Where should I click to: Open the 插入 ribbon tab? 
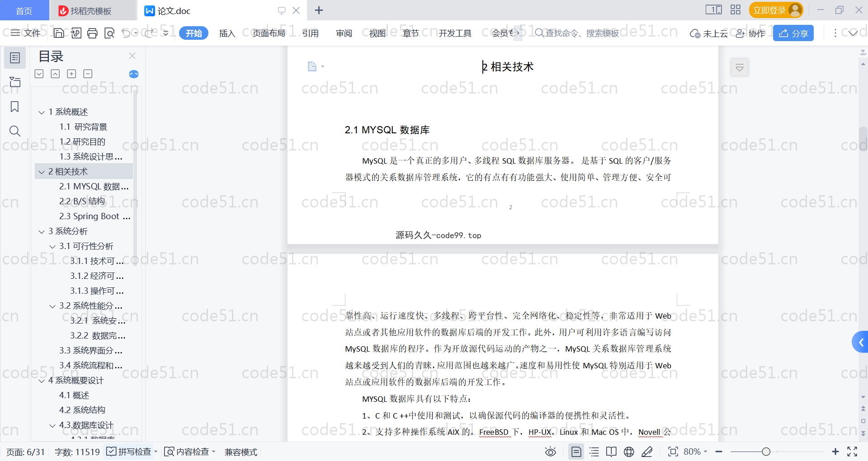click(227, 33)
